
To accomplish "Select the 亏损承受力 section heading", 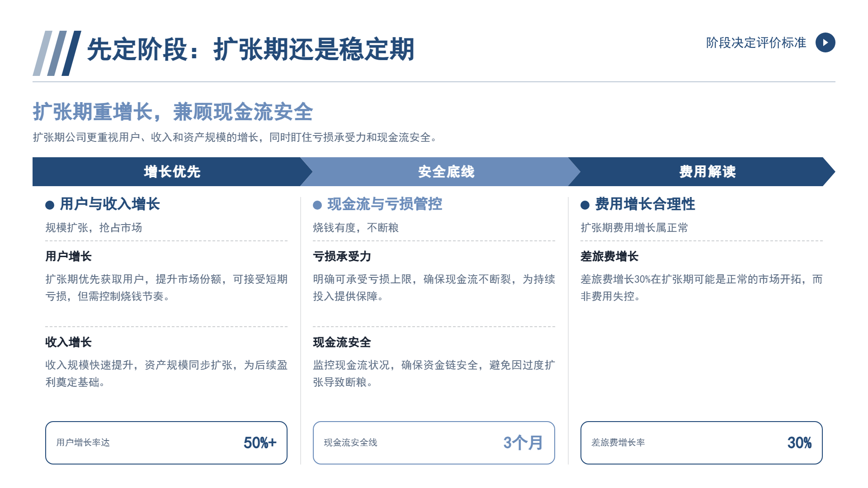I will (x=342, y=256).
